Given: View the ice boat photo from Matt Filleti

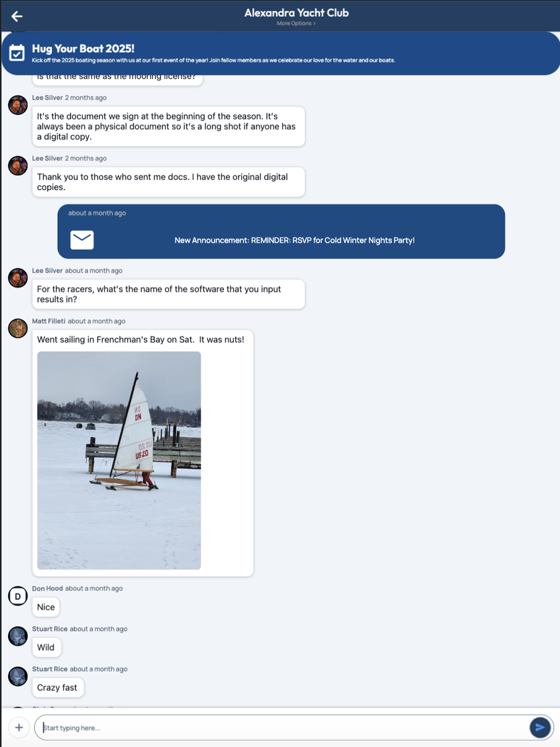Looking at the screenshot, I should point(119,460).
